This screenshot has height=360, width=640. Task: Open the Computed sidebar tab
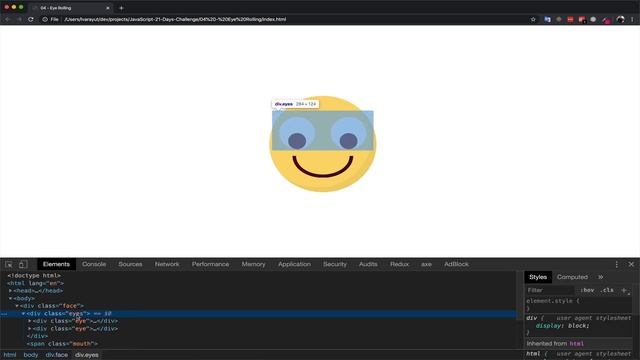coord(572,277)
